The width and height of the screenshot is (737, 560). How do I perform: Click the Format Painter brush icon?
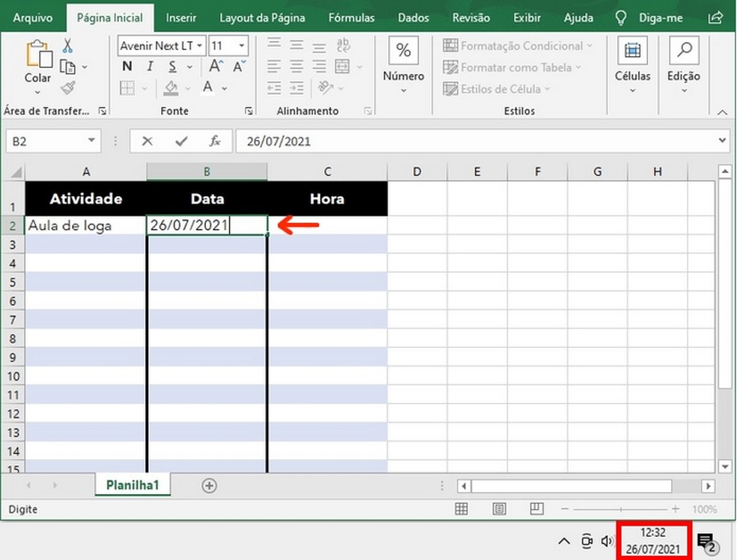point(68,88)
